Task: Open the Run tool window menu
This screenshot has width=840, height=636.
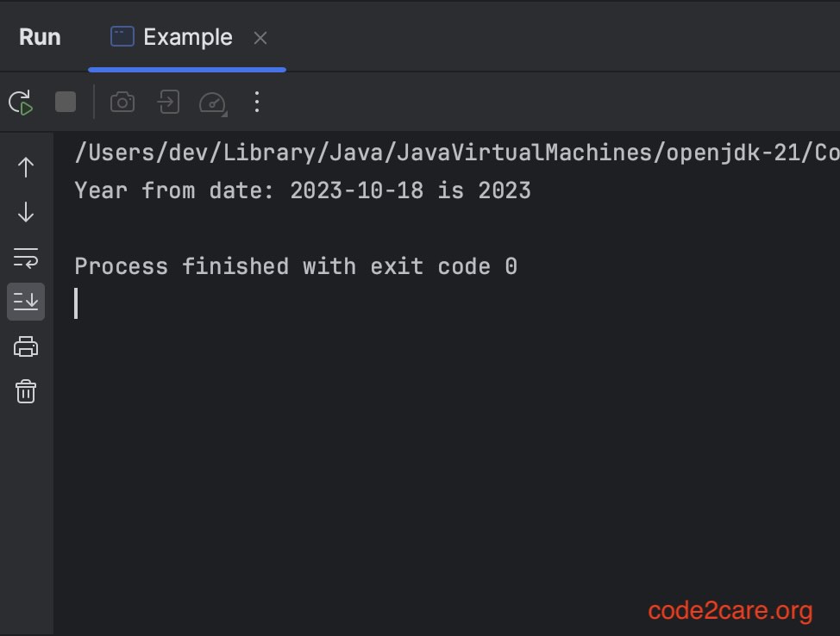Action: (x=40, y=36)
